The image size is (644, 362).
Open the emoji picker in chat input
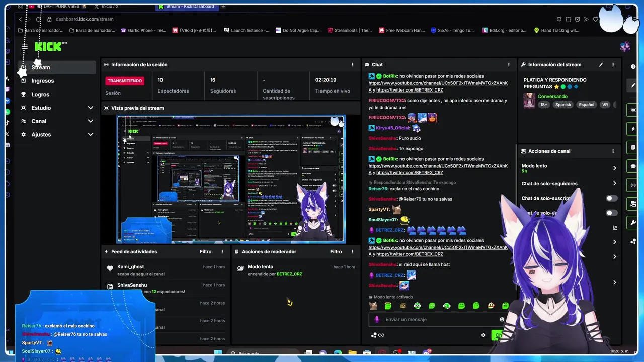click(502, 319)
